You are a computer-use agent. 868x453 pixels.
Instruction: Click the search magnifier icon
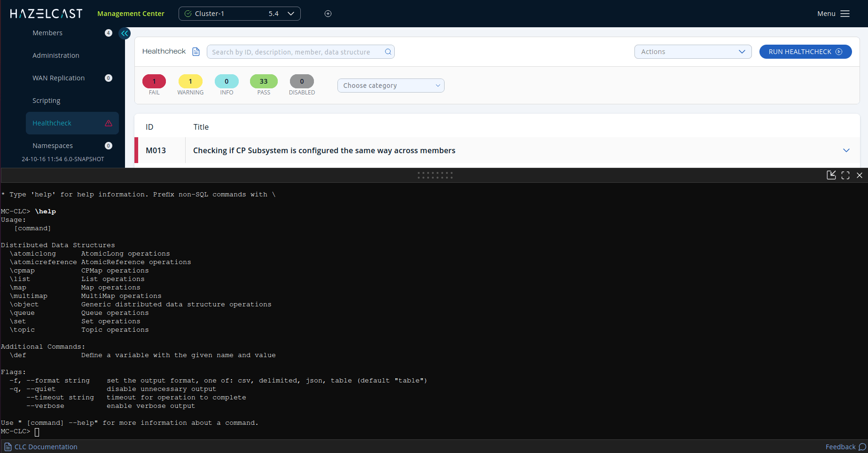pyautogui.click(x=388, y=52)
